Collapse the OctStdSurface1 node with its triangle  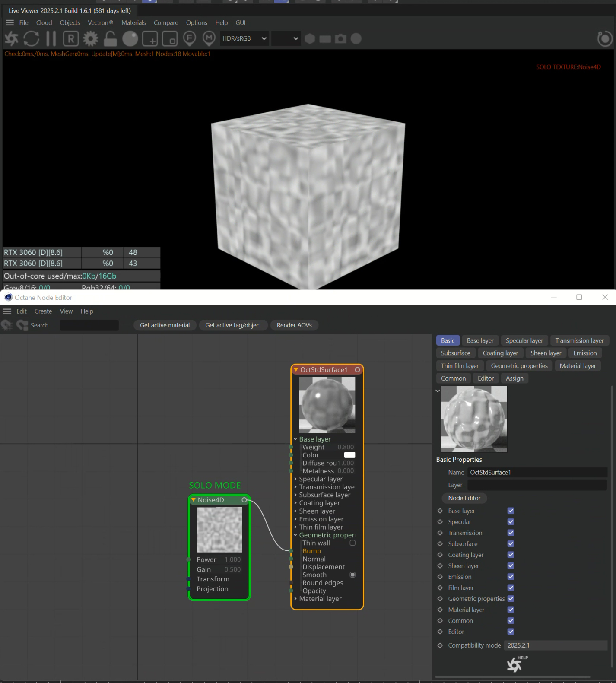click(x=296, y=370)
